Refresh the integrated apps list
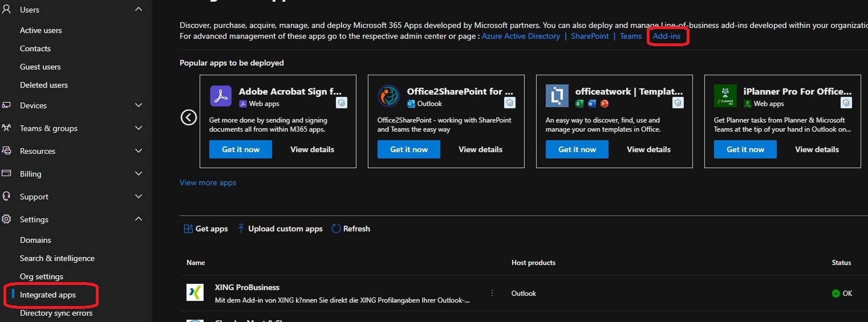Viewport: 868px width, 322px height. [351, 229]
